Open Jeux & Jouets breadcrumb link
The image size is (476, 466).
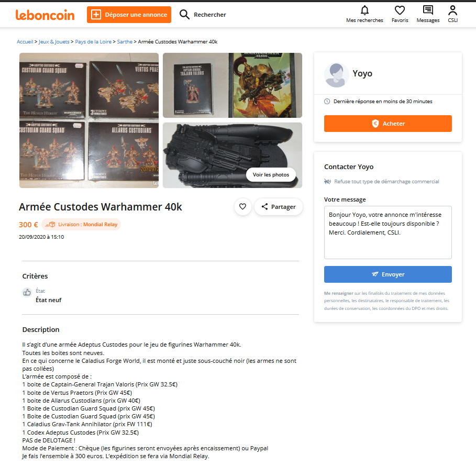[x=54, y=42]
